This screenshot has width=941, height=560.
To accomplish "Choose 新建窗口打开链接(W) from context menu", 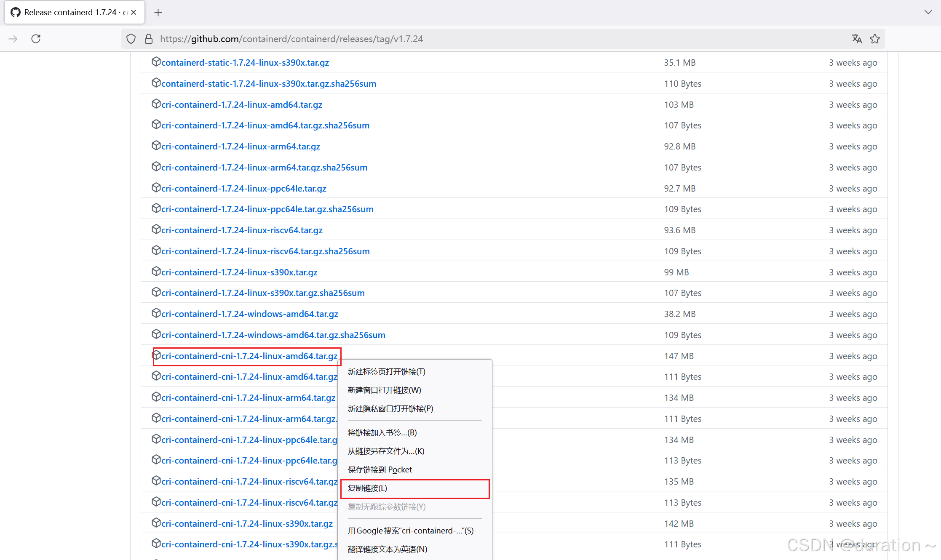I will (x=415, y=390).
